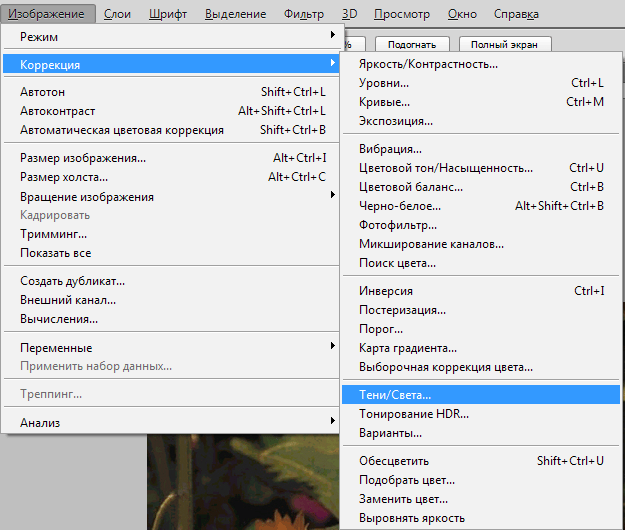
Task: Click the flower photo on canvas
Action: coord(243,482)
